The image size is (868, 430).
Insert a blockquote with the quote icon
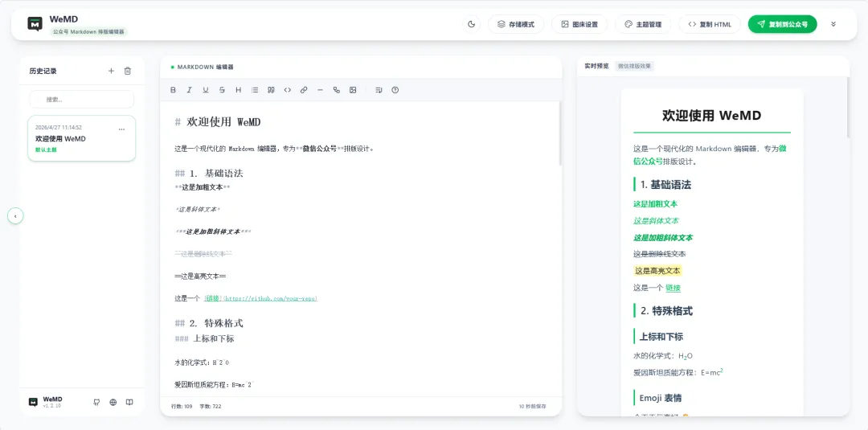coord(272,90)
